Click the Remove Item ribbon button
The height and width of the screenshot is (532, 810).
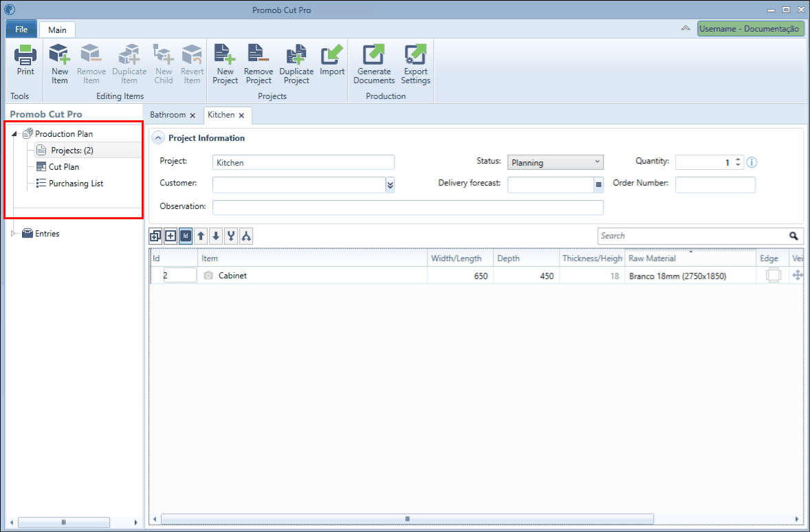[91, 64]
